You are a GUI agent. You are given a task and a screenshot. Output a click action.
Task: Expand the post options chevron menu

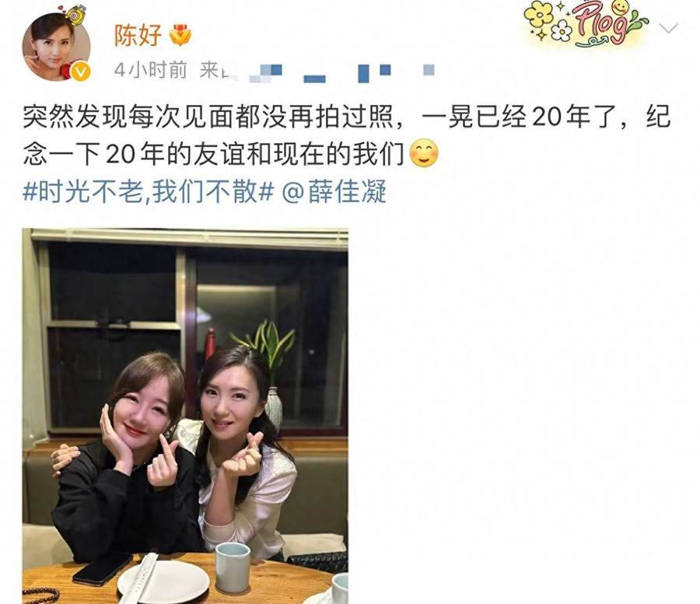pyautogui.click(x=668, y=29)
